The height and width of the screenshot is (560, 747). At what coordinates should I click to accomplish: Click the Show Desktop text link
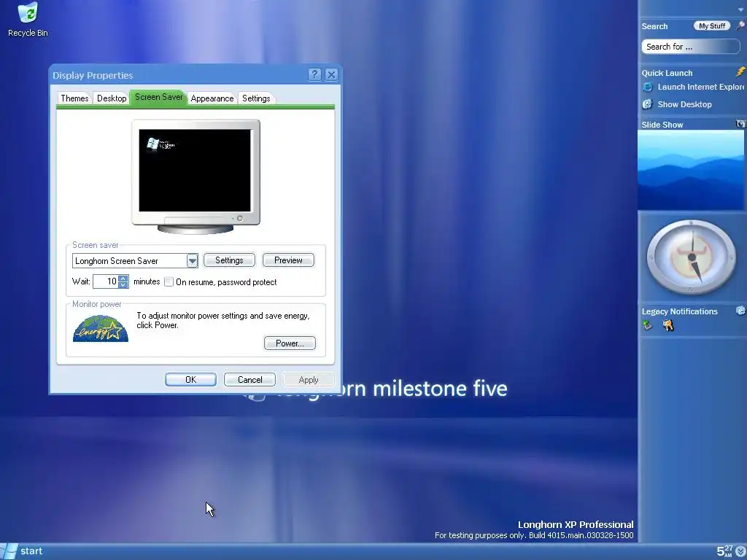click(x=684, y=104)
